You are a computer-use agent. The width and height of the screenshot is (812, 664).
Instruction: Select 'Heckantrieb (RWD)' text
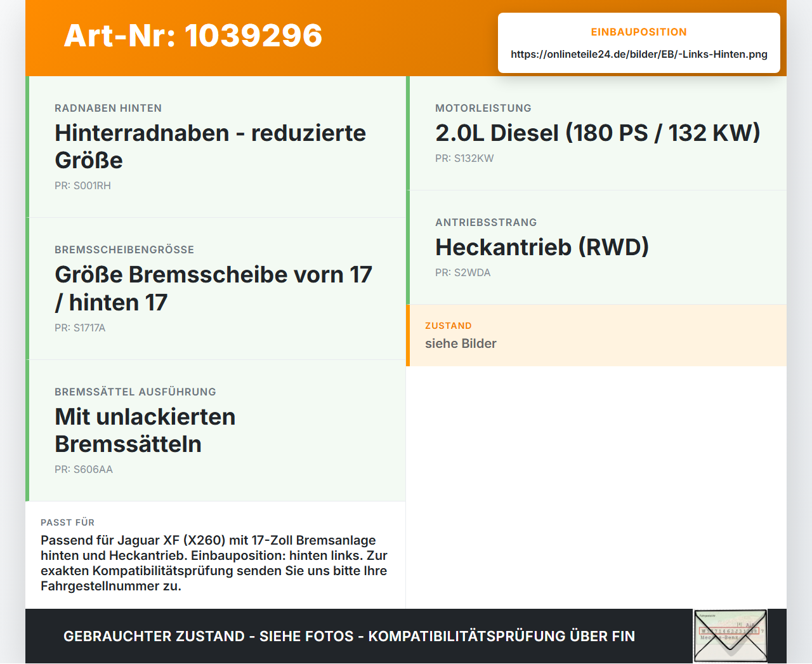pyautogui.click(x=542, y=247)
